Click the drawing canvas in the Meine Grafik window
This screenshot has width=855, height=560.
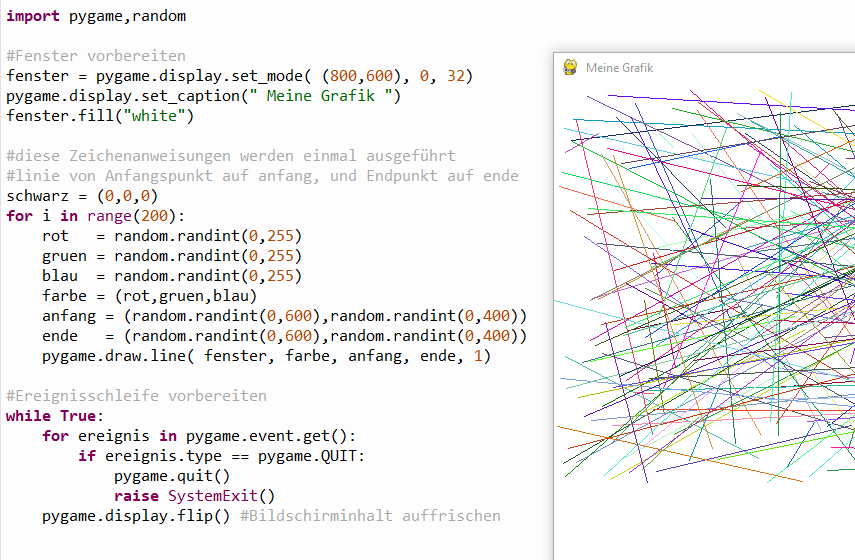(705, 321)
